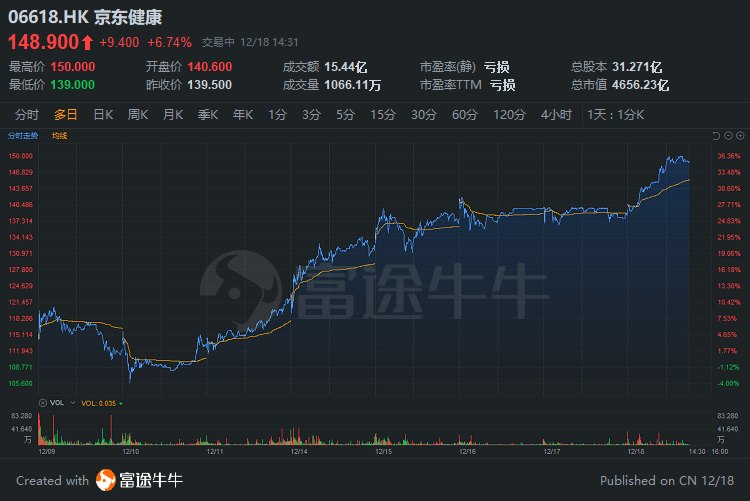
Task: Open the 季K tab
Action: (x=208, y=115)
